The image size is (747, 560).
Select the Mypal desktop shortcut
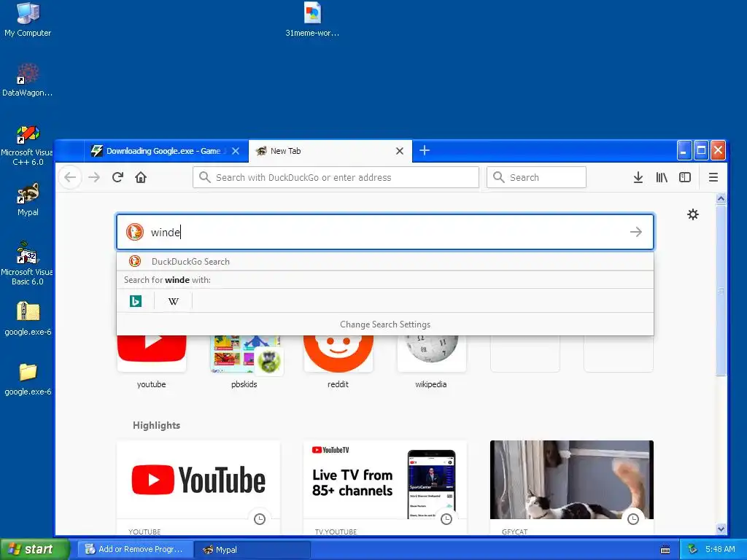[x=28, y=200]
